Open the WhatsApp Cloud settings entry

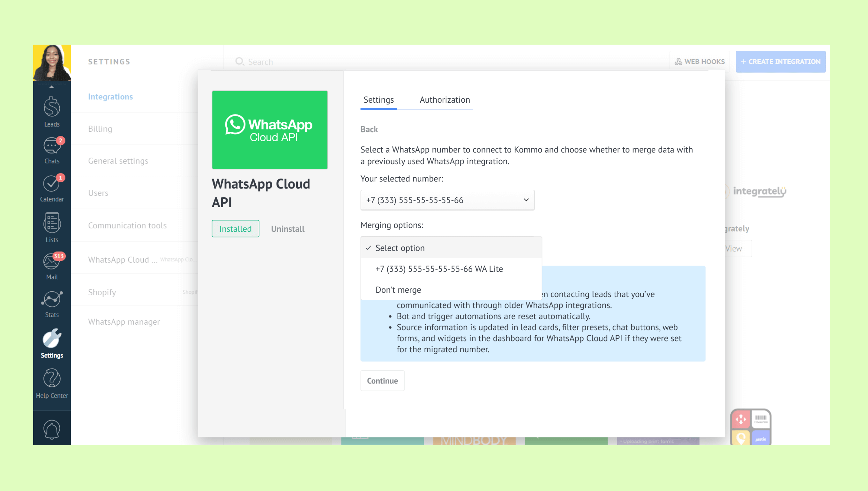[123, 260]
